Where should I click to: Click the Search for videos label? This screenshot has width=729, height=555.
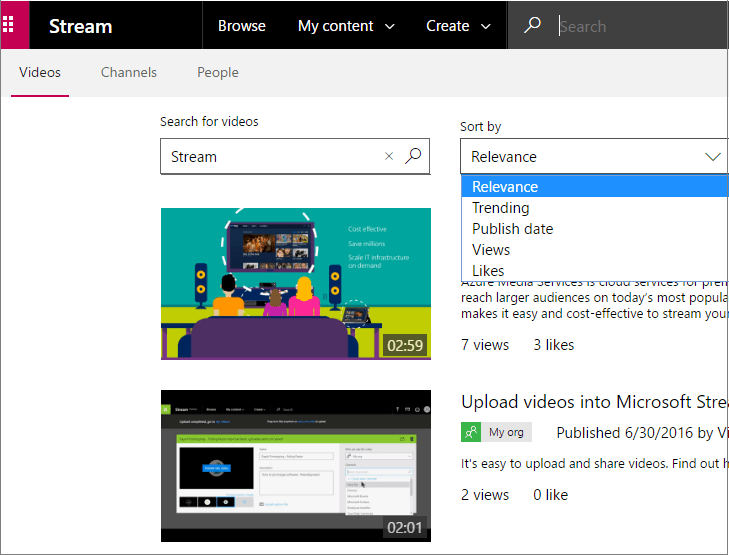click(x=209, y=121)
